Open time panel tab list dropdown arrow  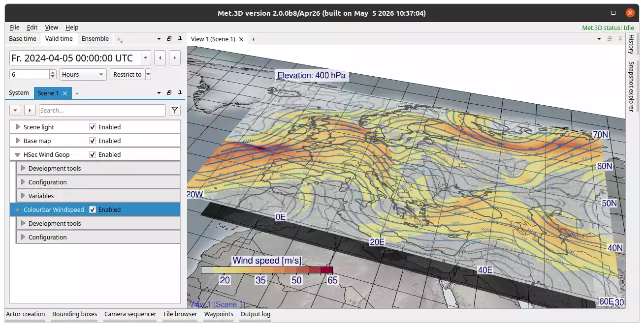click(159, 39)
